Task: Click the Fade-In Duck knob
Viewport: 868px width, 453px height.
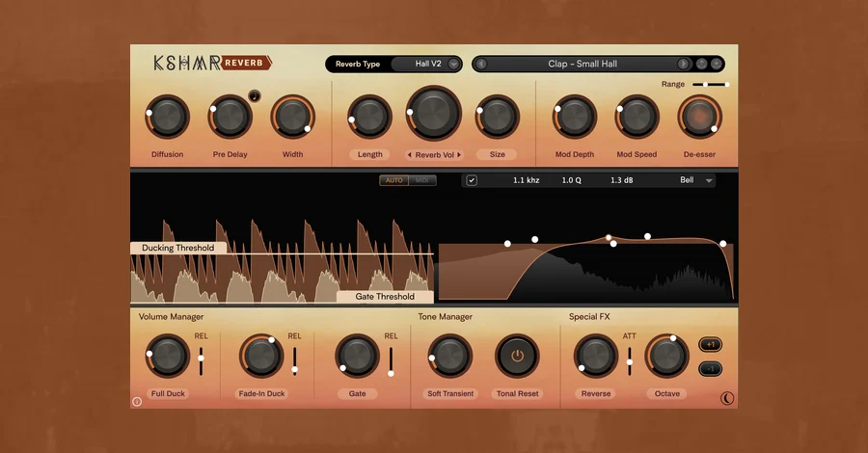Action: click(261, 357)
